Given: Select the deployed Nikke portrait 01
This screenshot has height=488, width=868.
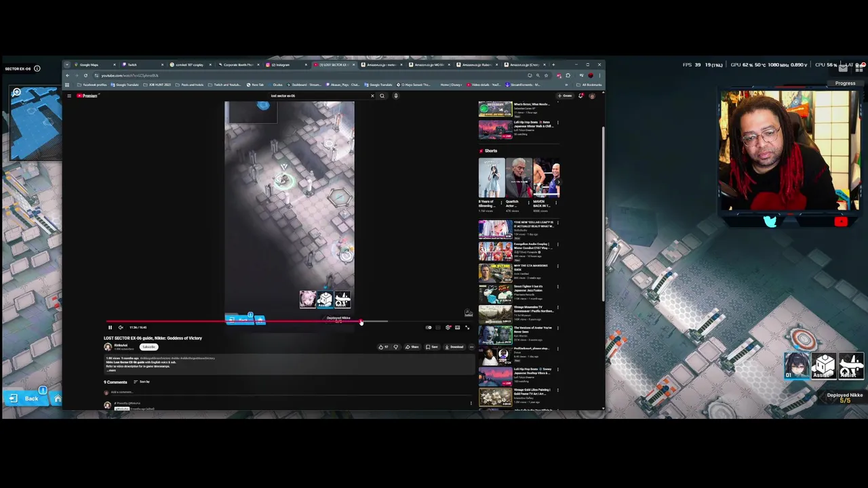Looking at the screenshot, I should (x=797, y=366).
